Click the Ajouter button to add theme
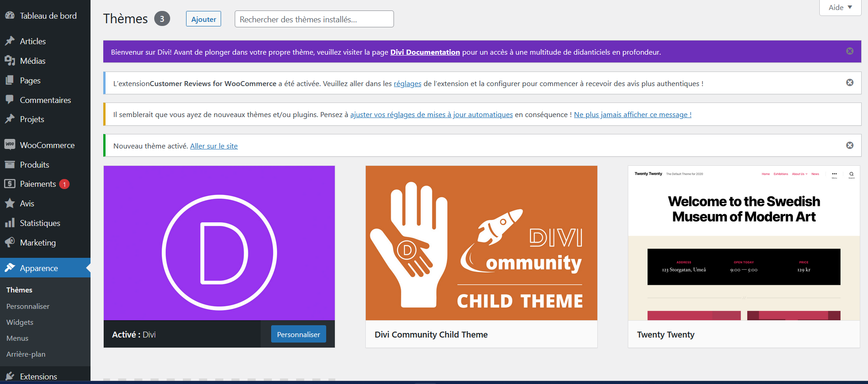The width and height of the screenshot is (868, 384). coord(203,19)
